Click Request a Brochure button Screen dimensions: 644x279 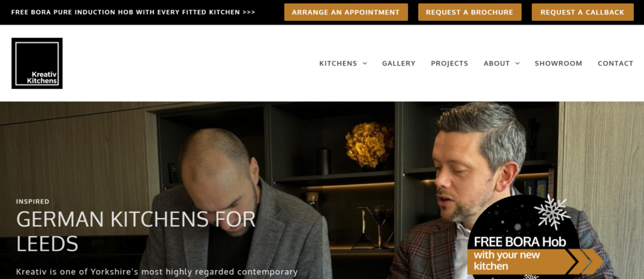click(469, 13)
